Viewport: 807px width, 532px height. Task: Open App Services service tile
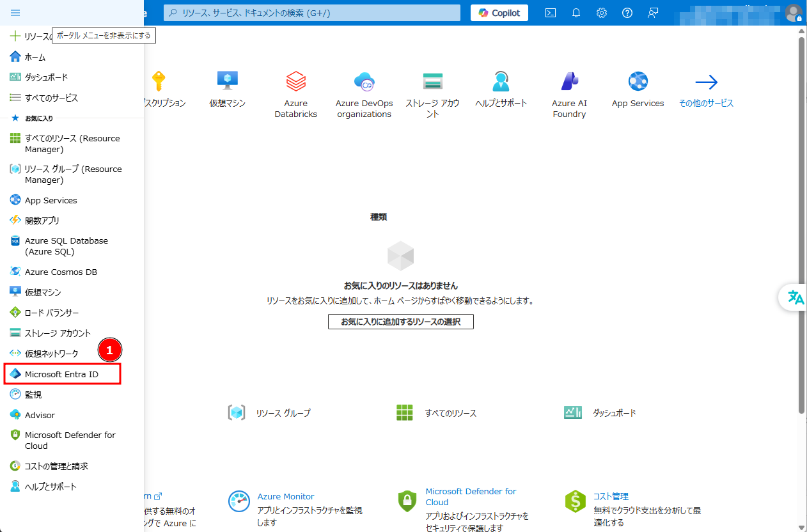point(638,89)
